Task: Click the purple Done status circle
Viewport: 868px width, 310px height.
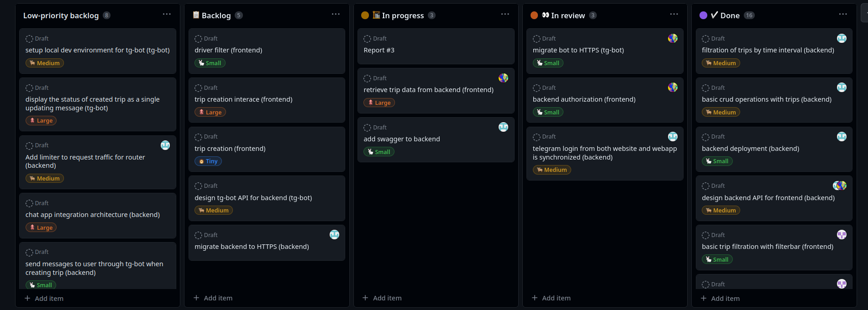Action: pyautogui.click(x=703, y=15)
